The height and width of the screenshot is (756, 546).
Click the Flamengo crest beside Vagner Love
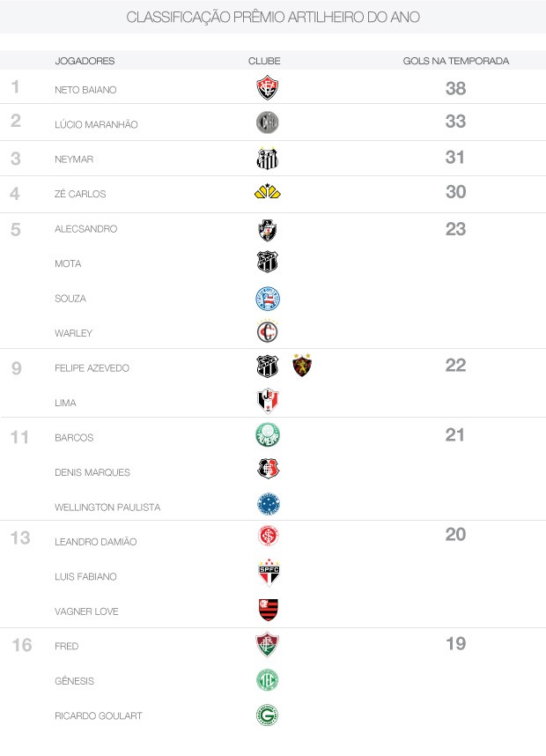pyautogui.click(x=267, y=609)
